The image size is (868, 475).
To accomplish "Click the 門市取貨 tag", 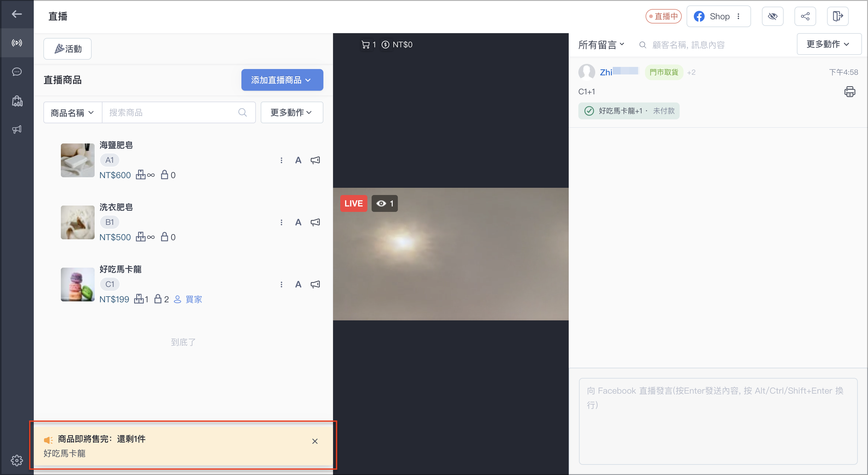I will (x=664, y=72).
